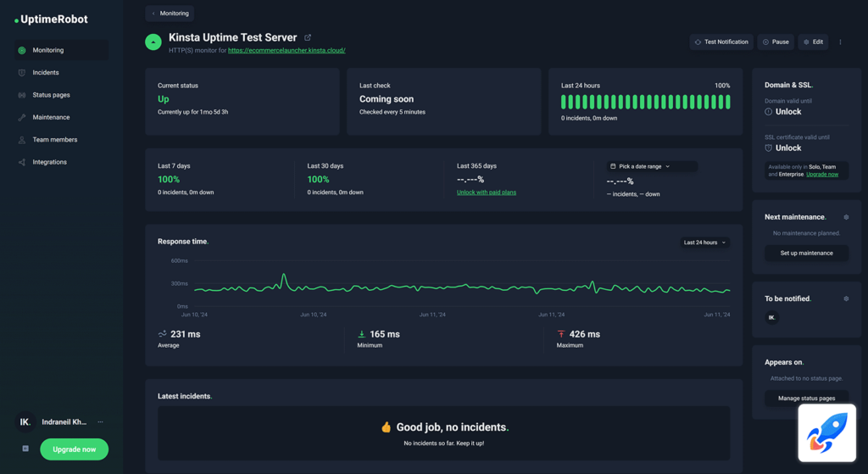Click the Maintenance wrench icon
Screen dimensions: 868x474
coord(22,117)
